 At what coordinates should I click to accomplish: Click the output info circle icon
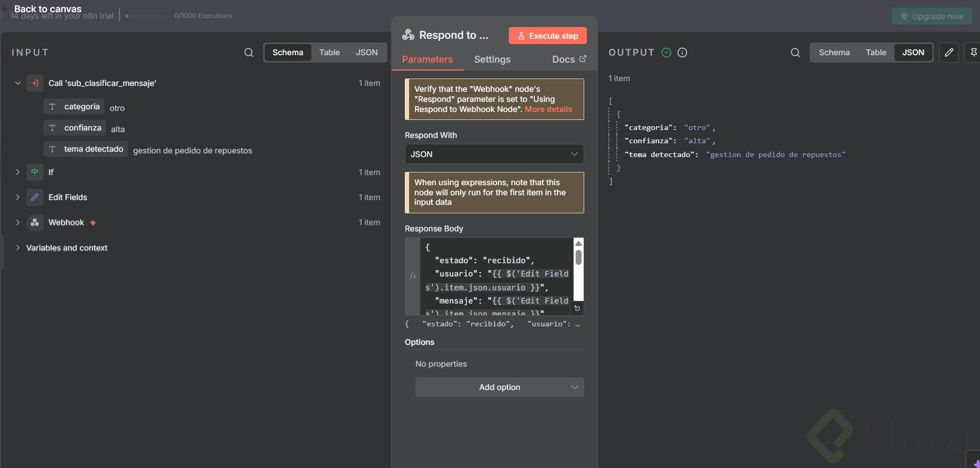click(682, 53)
